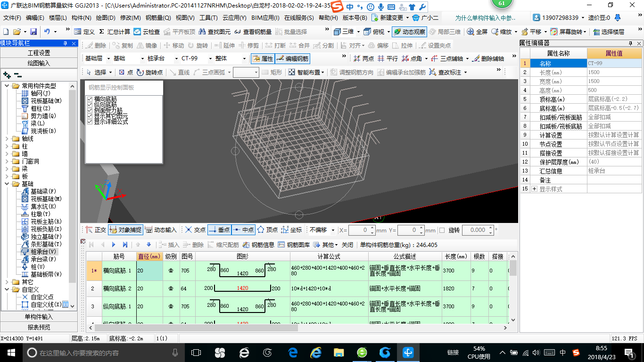Toggle 中点 midpoint snap
The height and width of the screenshot is (362, 644).
[243, 230]
